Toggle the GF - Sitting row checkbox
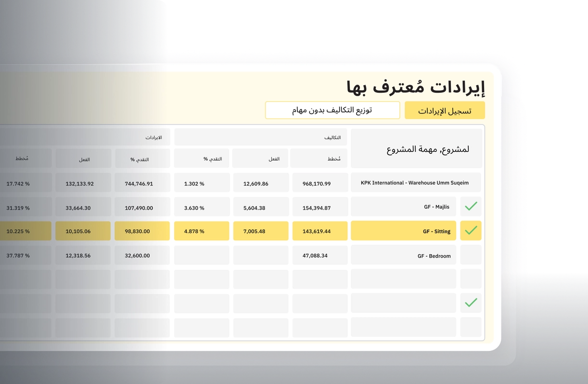This screenshot has height=384, width=588. tap(471, 231)
